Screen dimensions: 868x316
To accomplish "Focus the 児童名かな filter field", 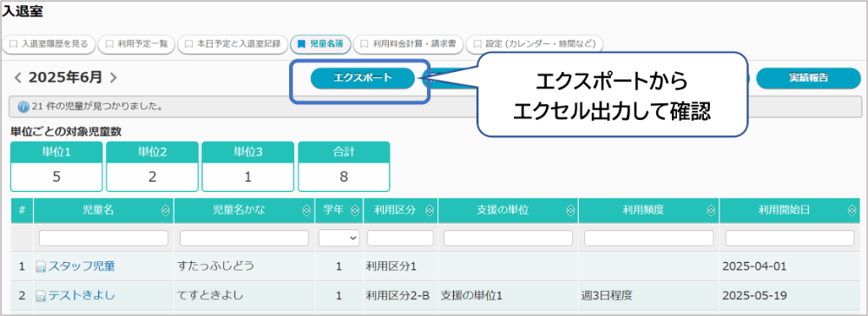I will 244,238.
